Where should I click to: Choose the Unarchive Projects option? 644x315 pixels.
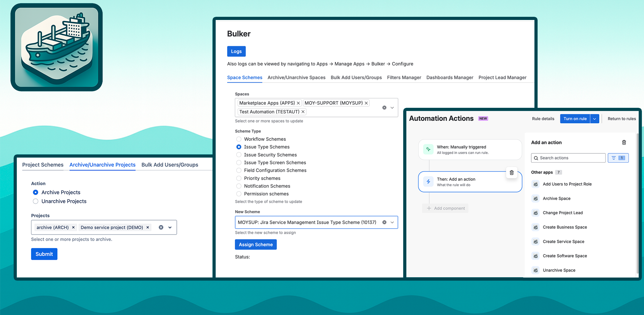click(35, 201)
